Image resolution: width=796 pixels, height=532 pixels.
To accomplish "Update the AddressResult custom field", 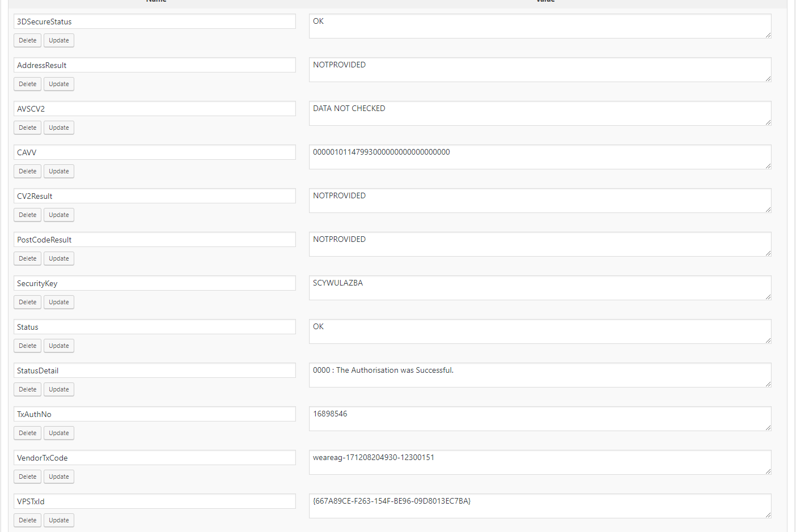I will coord(59,84).
